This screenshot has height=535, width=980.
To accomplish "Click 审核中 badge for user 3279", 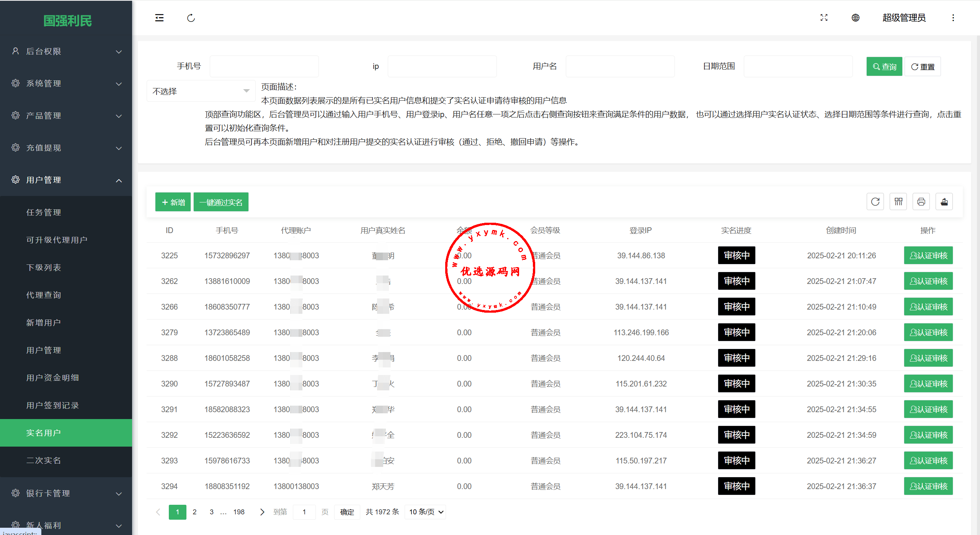I will (x=737, y=333).
